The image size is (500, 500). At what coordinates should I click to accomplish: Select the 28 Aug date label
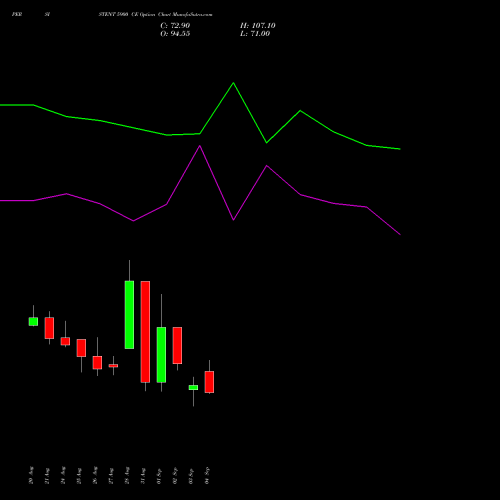tap(127, 475)
